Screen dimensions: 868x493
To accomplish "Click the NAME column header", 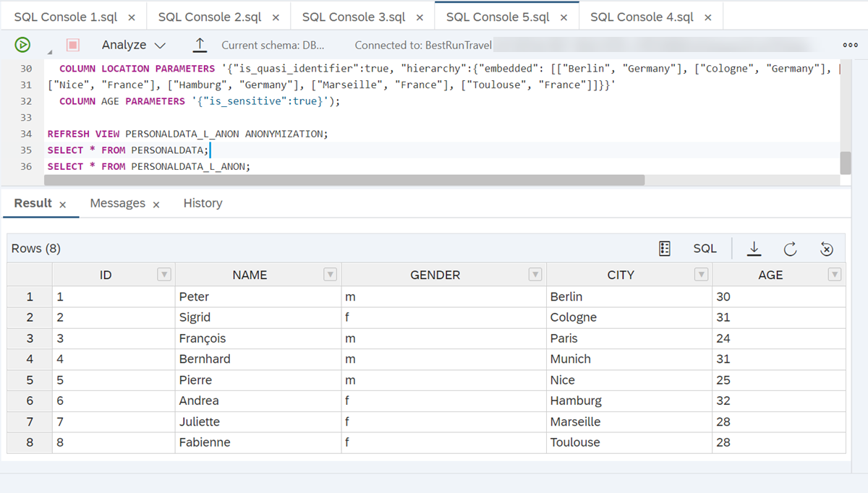I will (258, 275).
